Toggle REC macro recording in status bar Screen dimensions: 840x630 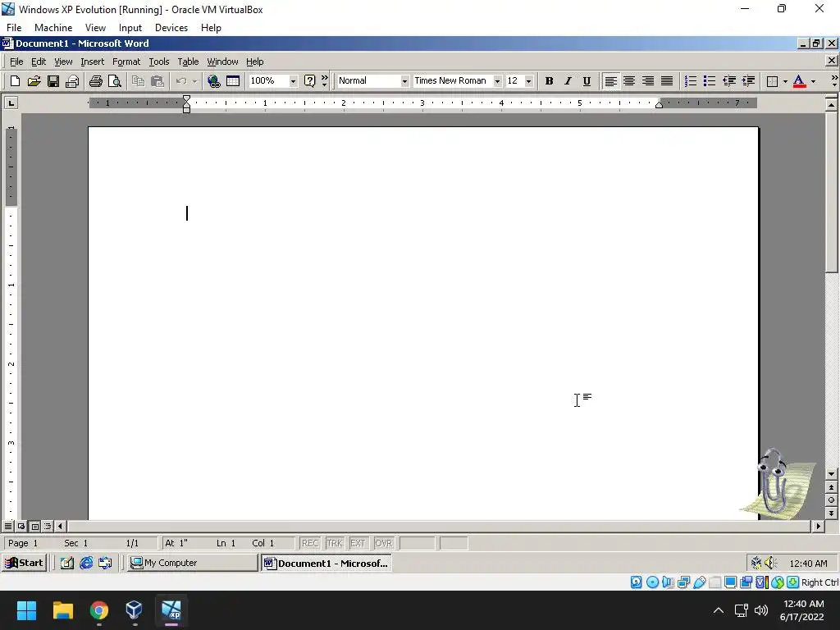coord(310,543)
